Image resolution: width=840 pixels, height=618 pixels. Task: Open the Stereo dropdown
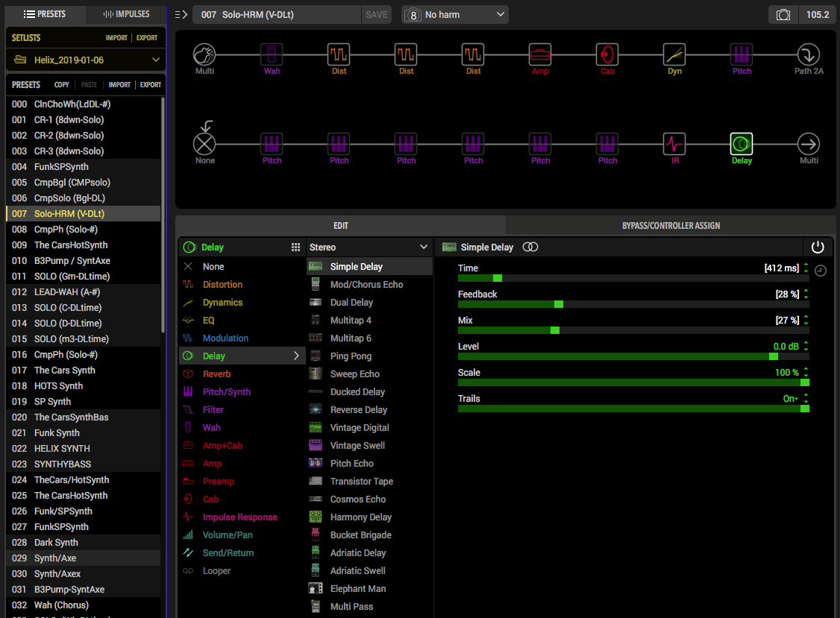tap(369, 247)
